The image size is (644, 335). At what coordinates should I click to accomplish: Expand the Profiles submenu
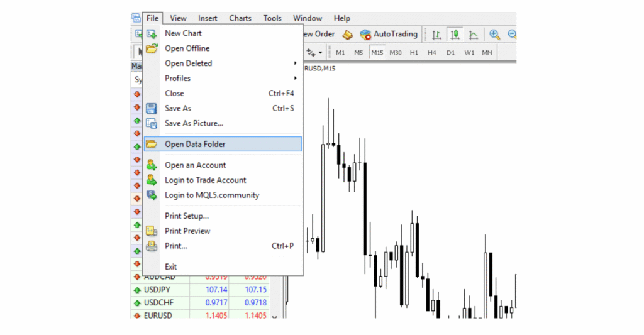click(223, 79)
